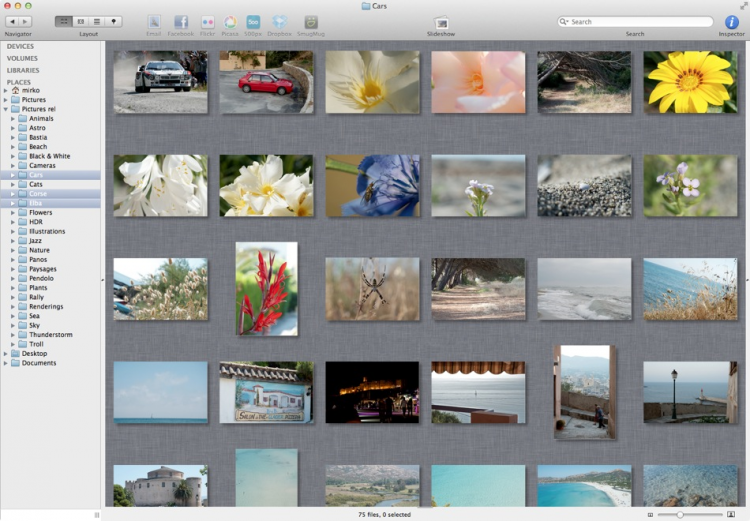Switch to list layout view
The width and height of the screenshot is (750, 521).
click(x=97, y=21)
